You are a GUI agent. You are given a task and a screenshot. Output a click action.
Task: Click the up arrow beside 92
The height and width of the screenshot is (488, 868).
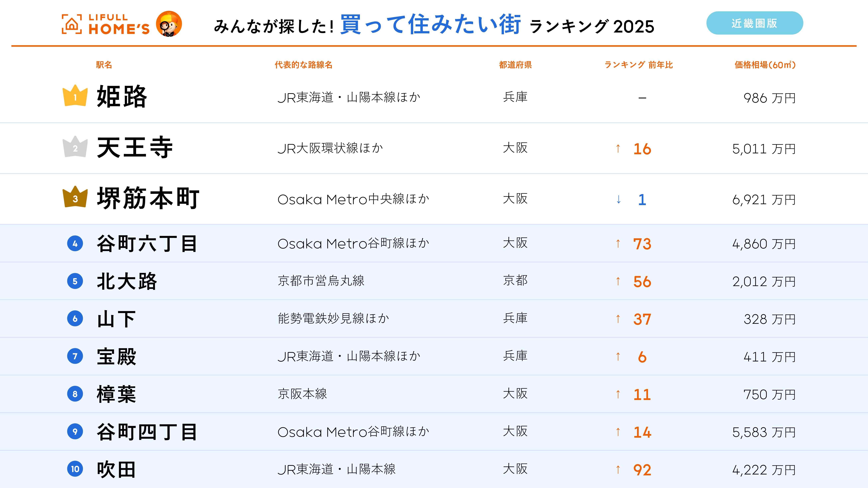[x=618, y=469]
